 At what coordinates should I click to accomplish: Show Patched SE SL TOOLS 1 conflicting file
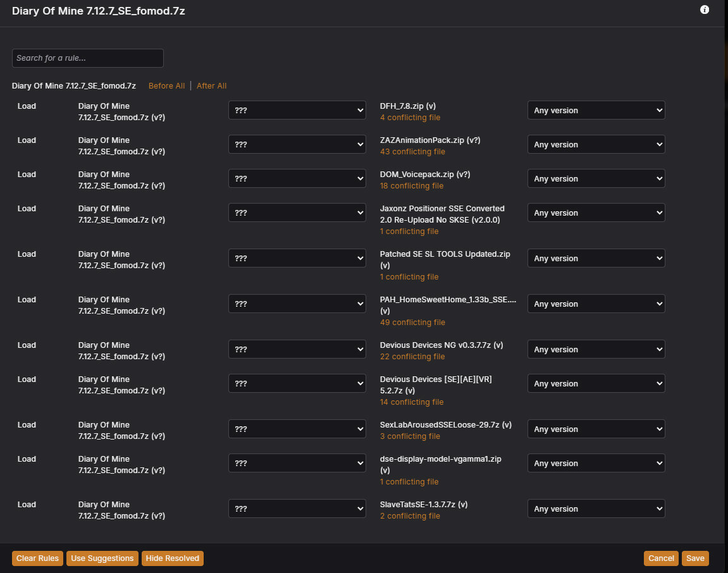tap(409, 277)
